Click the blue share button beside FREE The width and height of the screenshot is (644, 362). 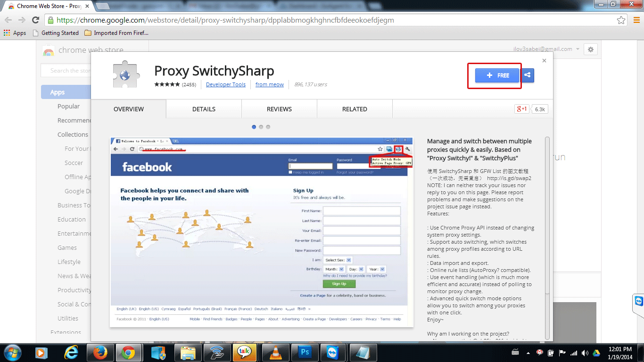pos(528,75)
